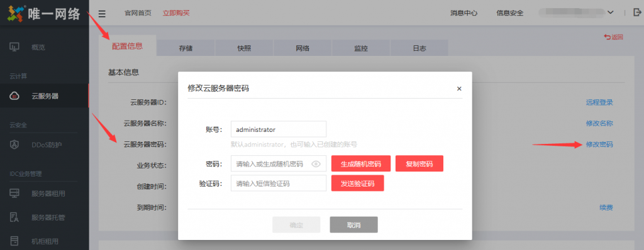Click the 远程登录 link
The image size is (644, 250).
(599, 102)
